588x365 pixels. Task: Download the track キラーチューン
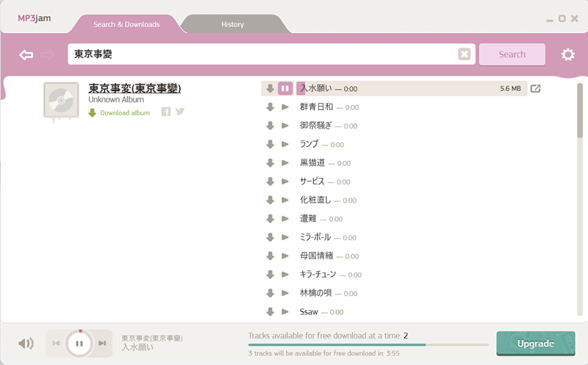click(x=270, y=275)
